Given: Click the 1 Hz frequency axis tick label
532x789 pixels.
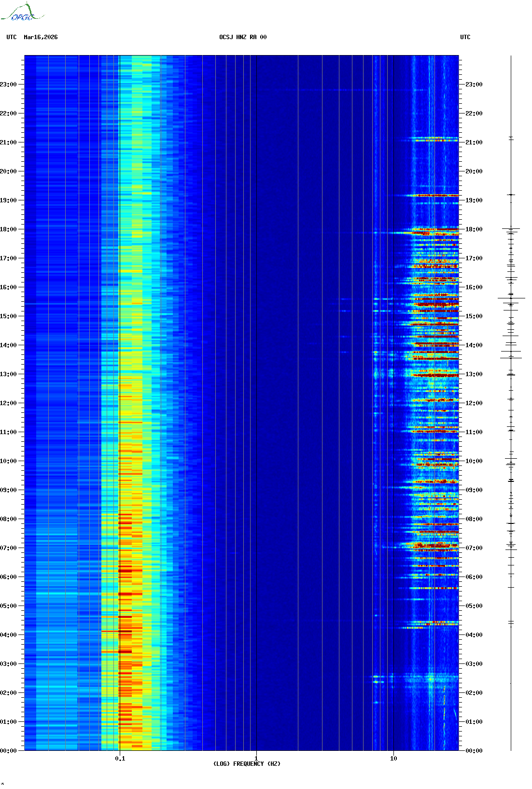Looking at the screenshot, I should pos(256,758).
